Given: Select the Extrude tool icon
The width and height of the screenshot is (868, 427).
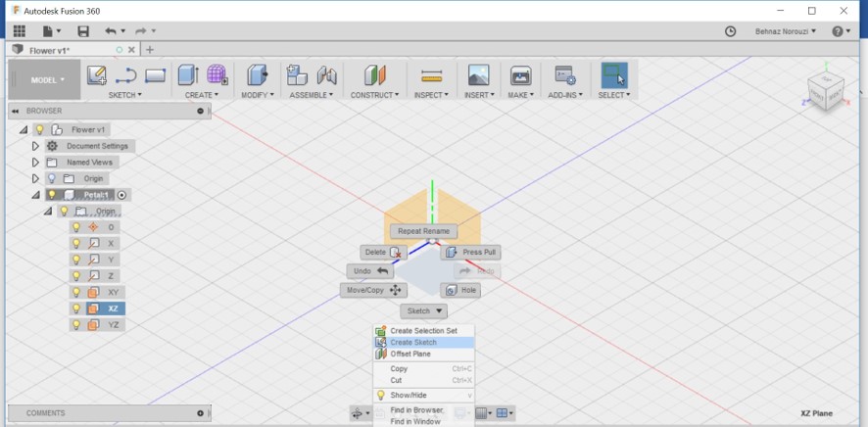Looking at the screenshot, I should click(189, 74).
